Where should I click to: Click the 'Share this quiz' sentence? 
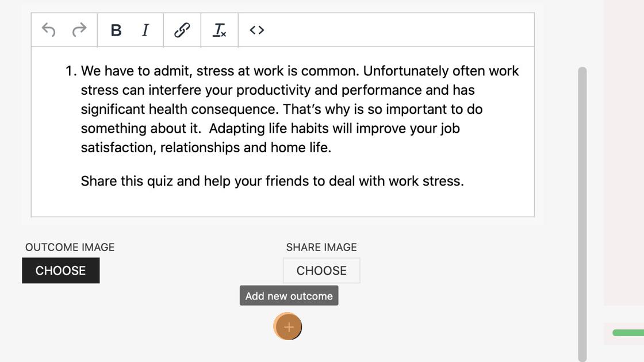click(x=272, y=181)
